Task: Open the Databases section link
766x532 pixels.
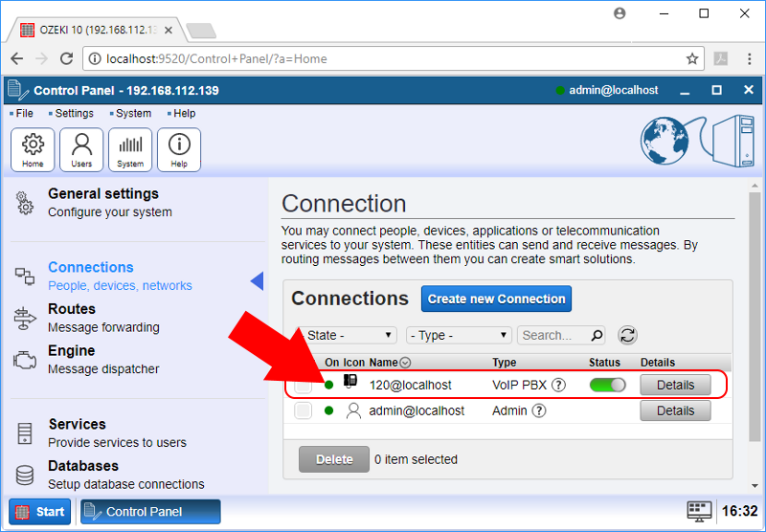Action: point(126,475)
